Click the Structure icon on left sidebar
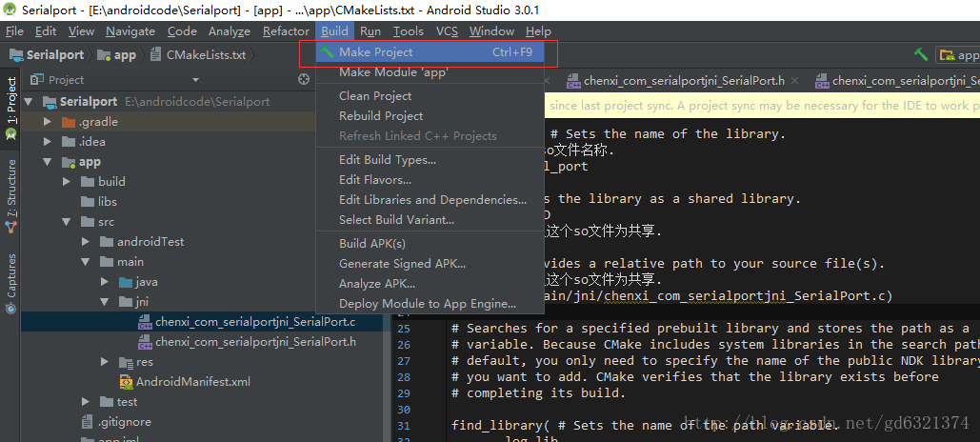This screenshot has width=980, height=442. [x=10, y=227]
